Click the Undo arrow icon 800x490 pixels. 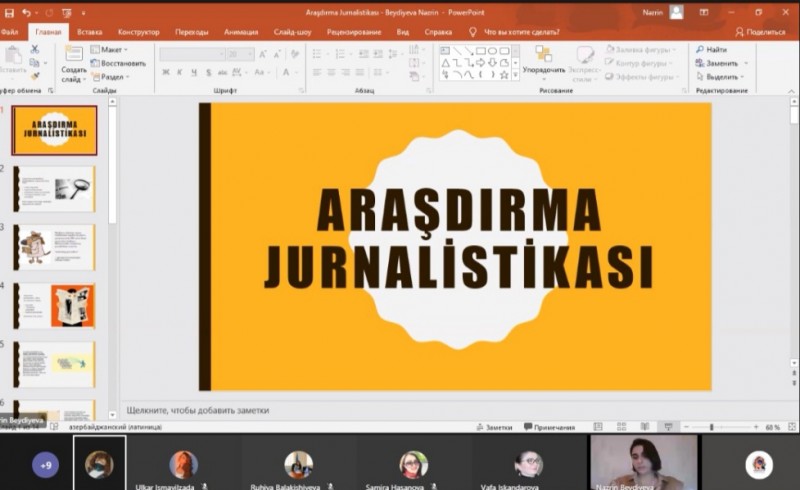(x=27, y=13)
